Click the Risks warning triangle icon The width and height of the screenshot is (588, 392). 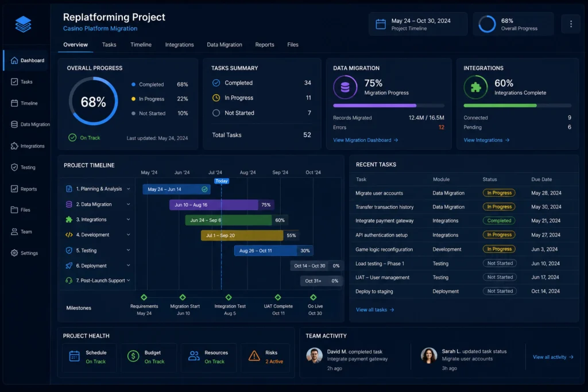254,356
